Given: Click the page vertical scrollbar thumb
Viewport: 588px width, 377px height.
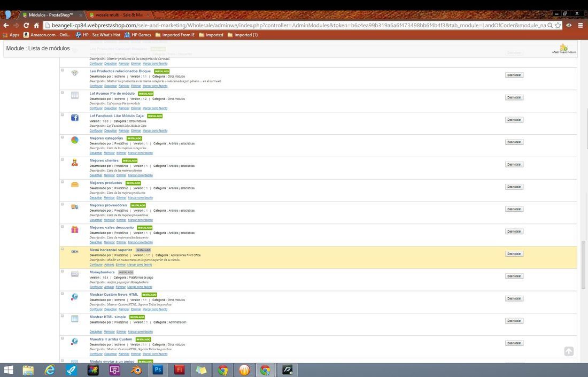Looking at the screenshot, I should (x=583, y=265).
